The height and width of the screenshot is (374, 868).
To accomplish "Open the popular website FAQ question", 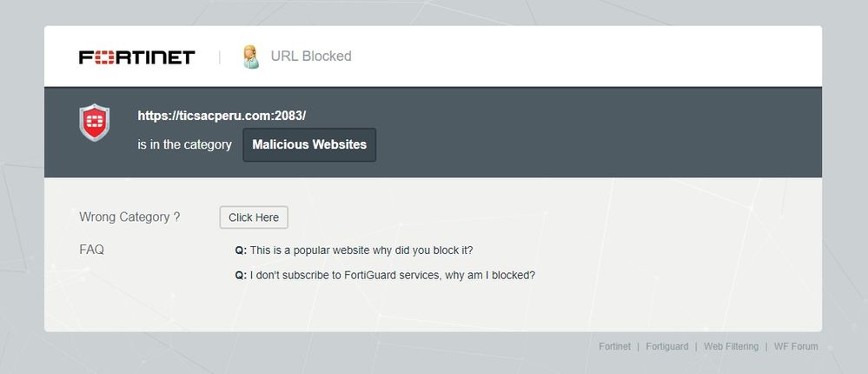I will pos(361,250).
